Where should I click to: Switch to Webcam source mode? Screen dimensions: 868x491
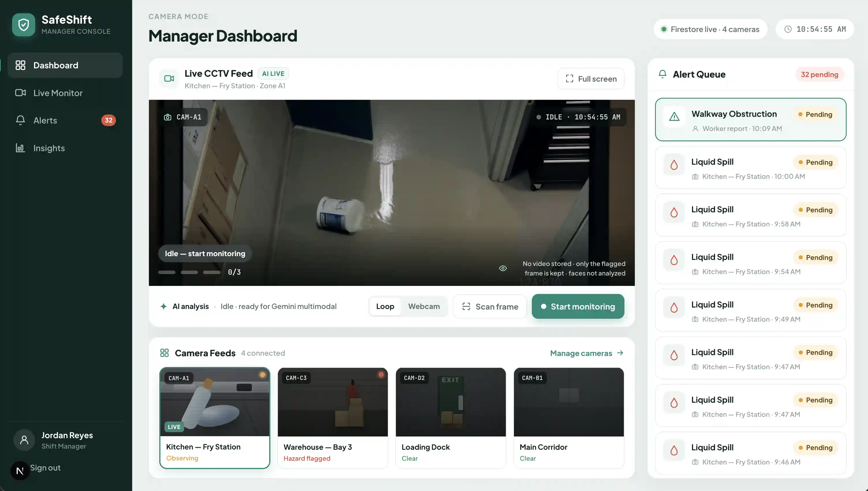pyautogui.click(x=424, y=306)
